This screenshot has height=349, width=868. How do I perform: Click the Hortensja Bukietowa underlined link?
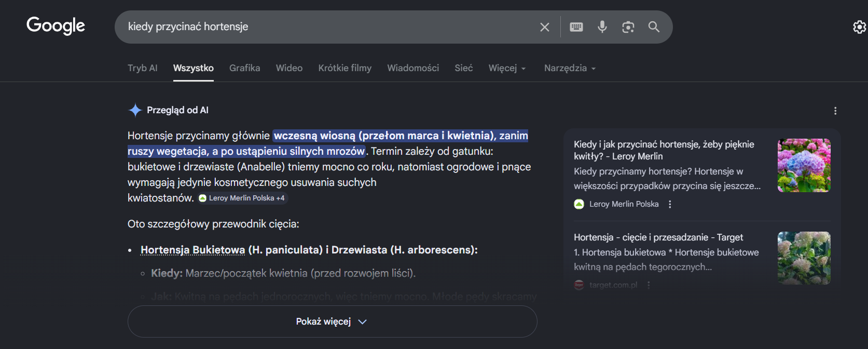(192, 250)
